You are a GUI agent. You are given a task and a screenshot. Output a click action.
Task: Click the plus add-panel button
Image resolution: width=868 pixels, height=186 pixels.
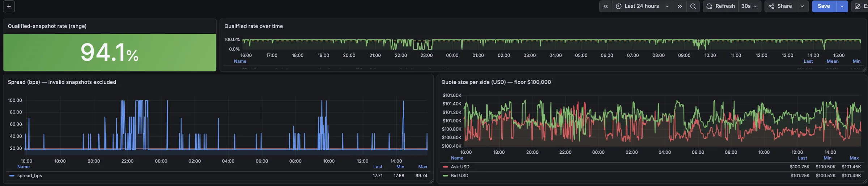(x=9, y=6)
